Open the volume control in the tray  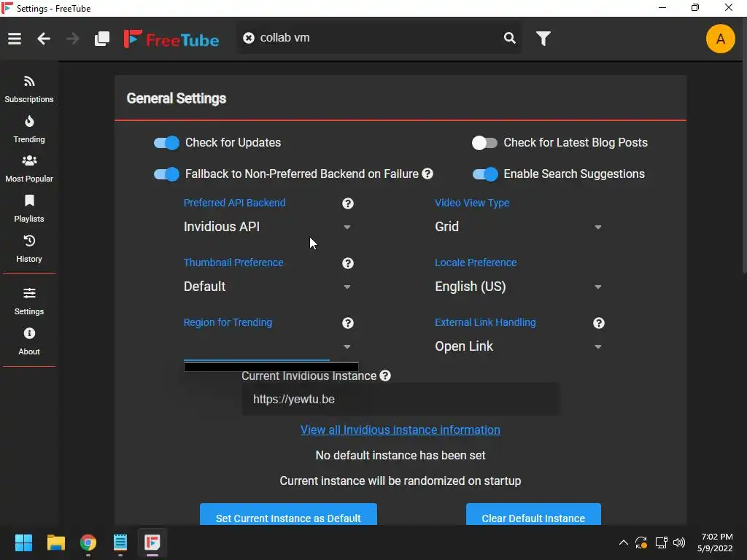[679, 542]
